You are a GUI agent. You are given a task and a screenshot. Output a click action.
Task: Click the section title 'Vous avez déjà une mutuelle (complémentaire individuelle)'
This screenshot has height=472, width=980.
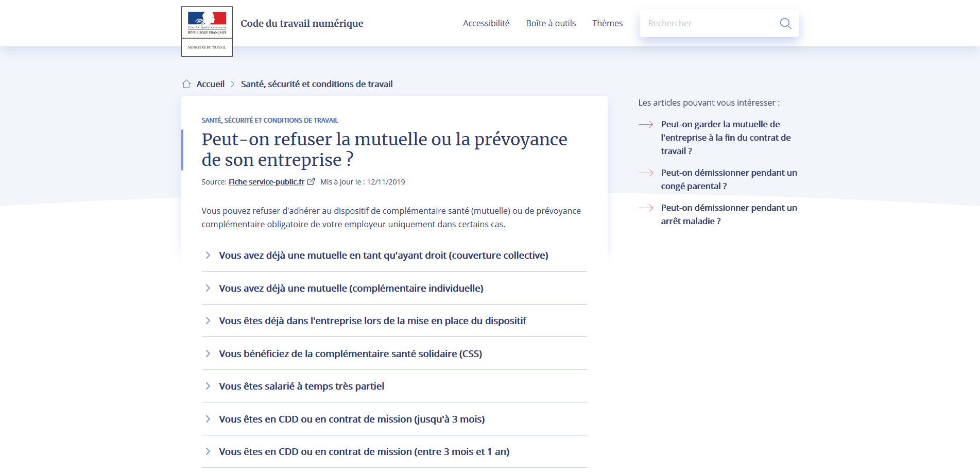(351, 288)
